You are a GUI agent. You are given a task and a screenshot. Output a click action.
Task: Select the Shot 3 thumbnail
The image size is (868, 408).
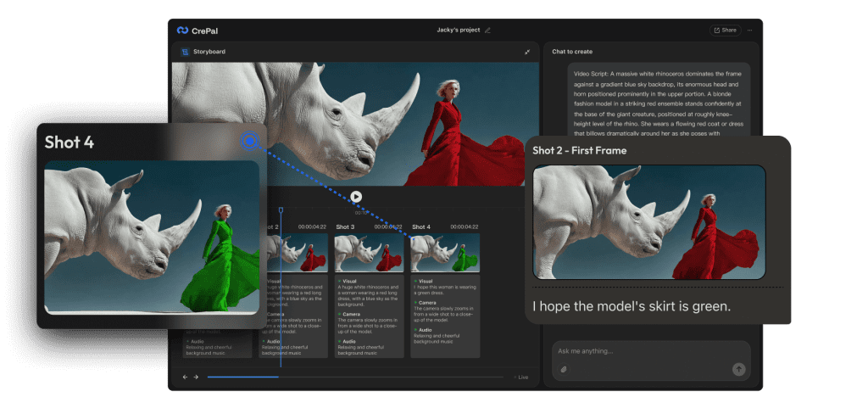[x=369, y=253]
